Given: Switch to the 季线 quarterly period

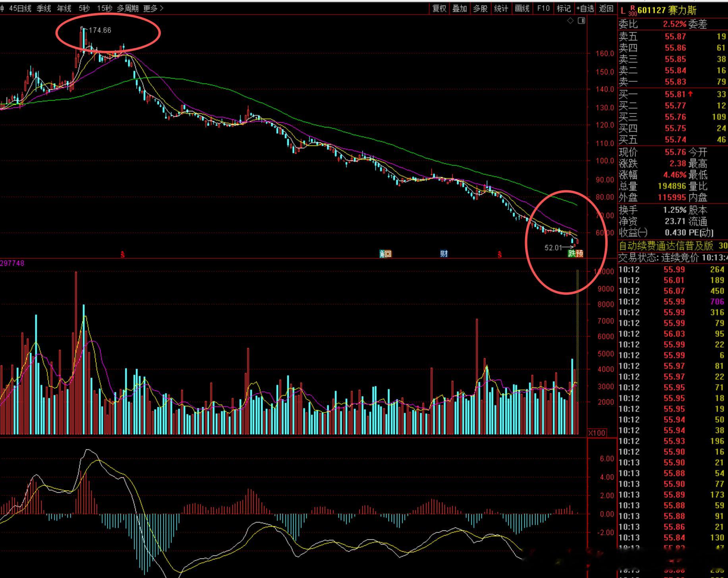Looking at the screenshot, I should click(x=44, y=8).
